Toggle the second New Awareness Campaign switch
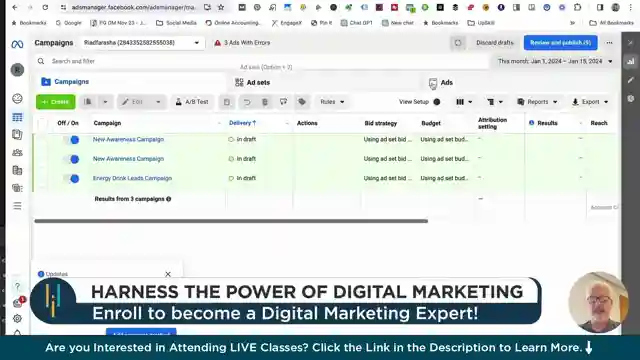The image size is (640, 360). pyautogui.click(x=71, y=159)
